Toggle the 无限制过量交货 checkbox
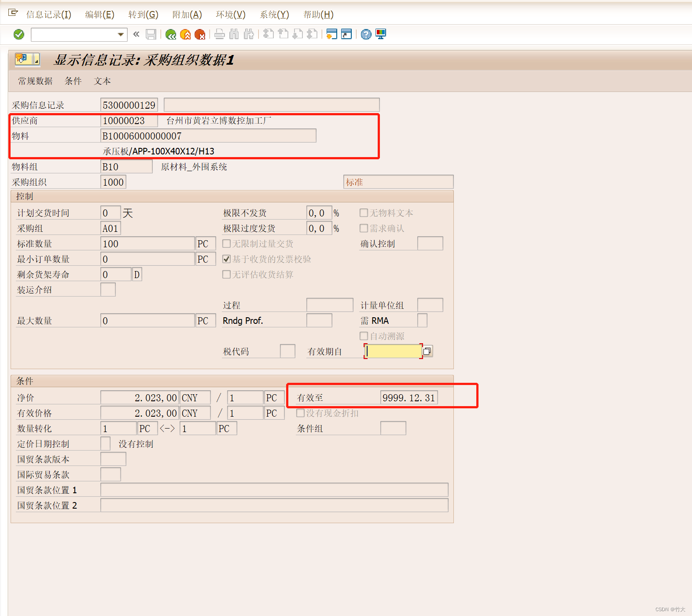692x616 pixels. coord(226,244)
